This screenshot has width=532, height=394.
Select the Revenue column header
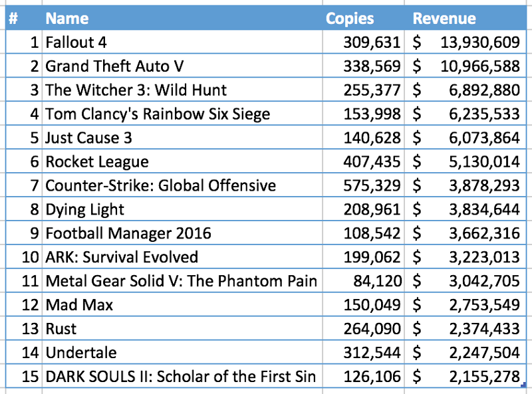click(465, 18)
